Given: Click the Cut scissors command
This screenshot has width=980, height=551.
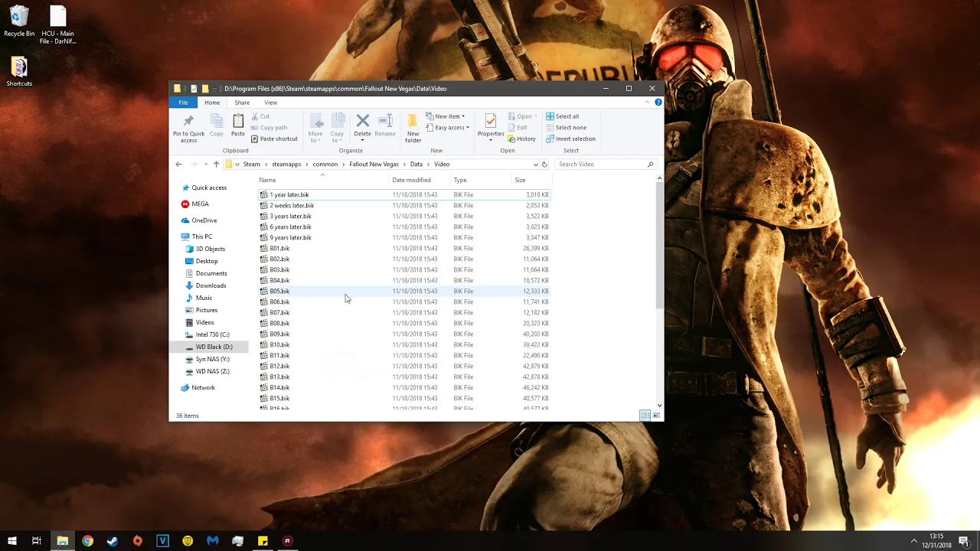Looking at the screenshot, I should [260, 116].
